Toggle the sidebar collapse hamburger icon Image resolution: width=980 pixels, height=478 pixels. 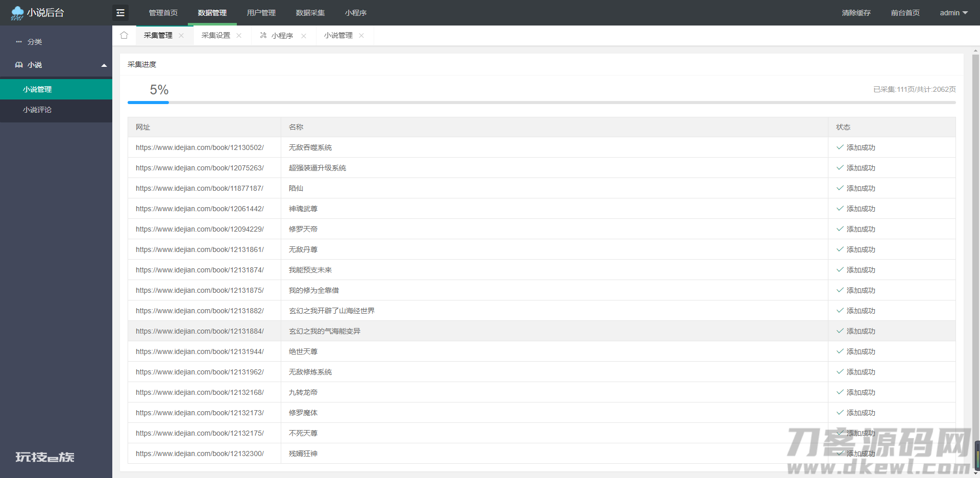click(120, 13)
